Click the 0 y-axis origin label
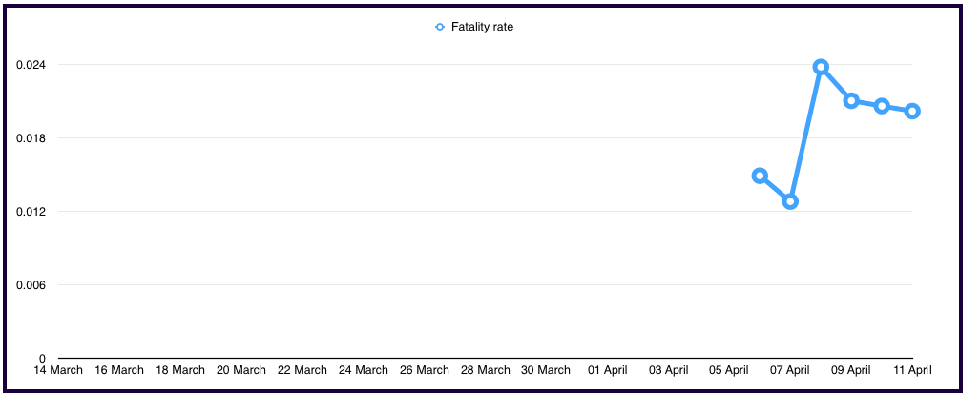 pos(42,359)
